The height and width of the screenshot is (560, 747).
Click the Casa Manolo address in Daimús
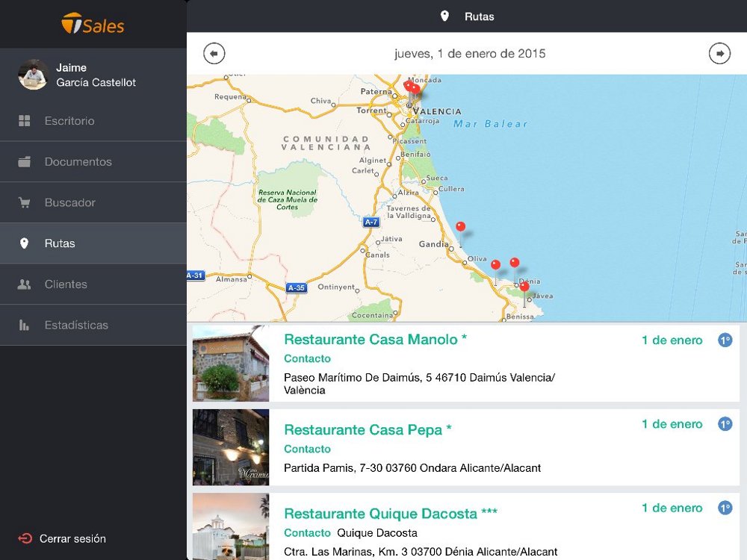420,384
